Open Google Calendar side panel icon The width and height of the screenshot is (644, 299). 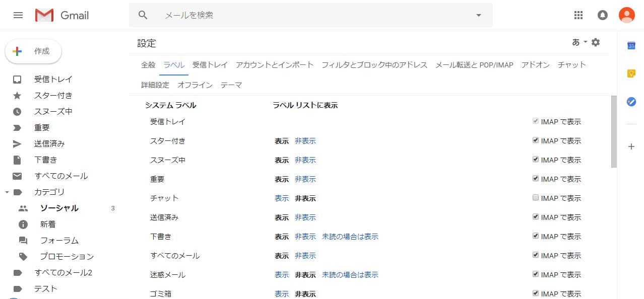pos(631,46)
